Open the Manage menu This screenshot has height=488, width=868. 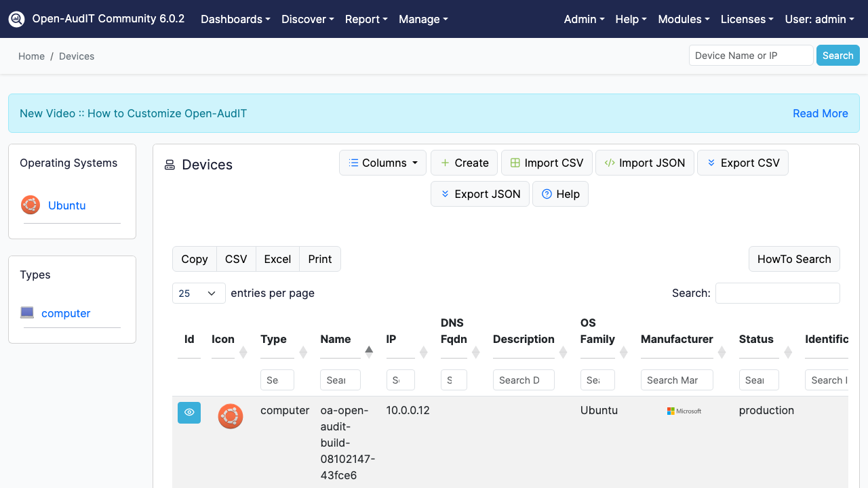423,19
